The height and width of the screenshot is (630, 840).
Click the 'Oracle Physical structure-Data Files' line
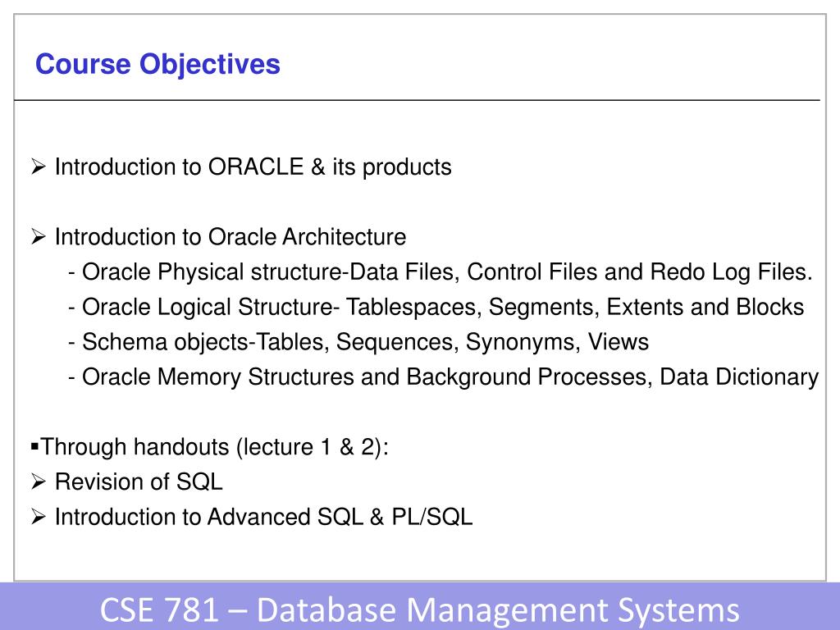[x=441, y=272]
